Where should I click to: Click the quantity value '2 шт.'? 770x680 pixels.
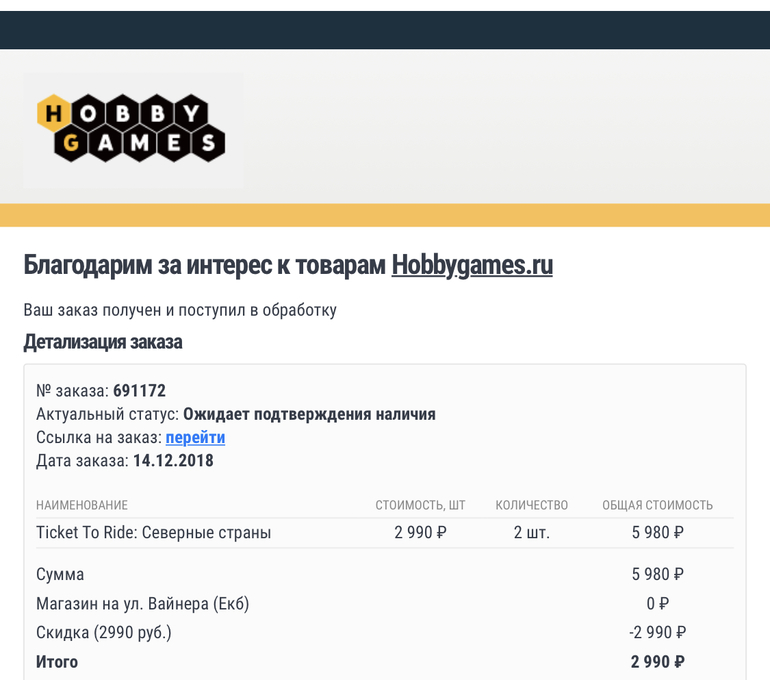tap(531, 532)
